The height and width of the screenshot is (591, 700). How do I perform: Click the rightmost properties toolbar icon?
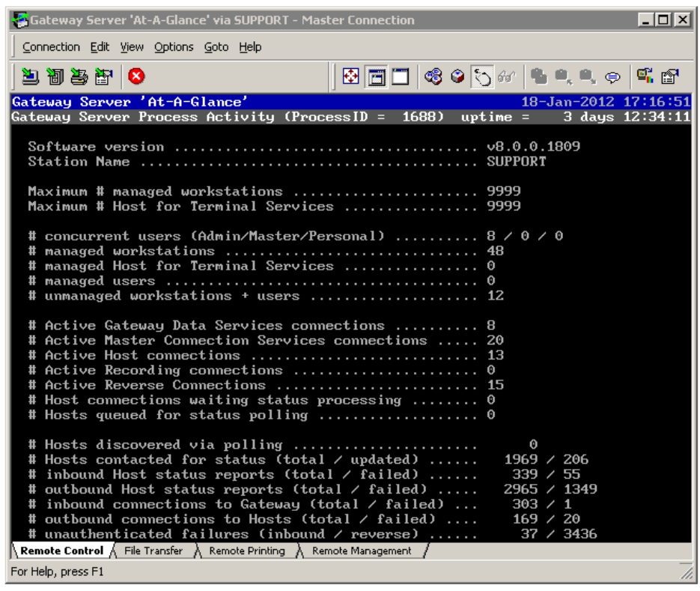tap(669, 76)
